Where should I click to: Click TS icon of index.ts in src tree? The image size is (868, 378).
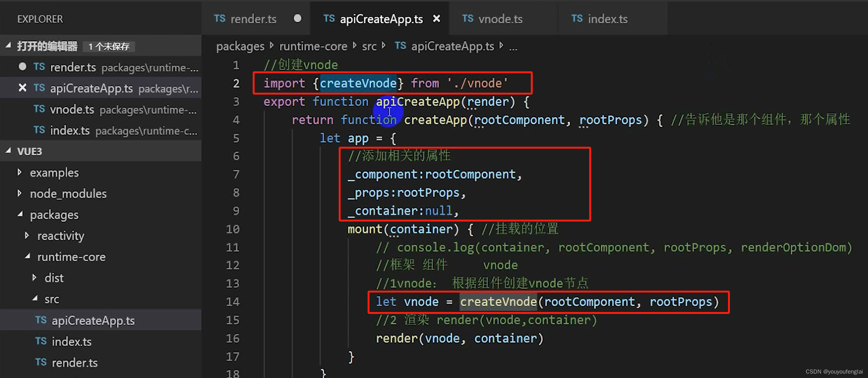click(41, 341)
